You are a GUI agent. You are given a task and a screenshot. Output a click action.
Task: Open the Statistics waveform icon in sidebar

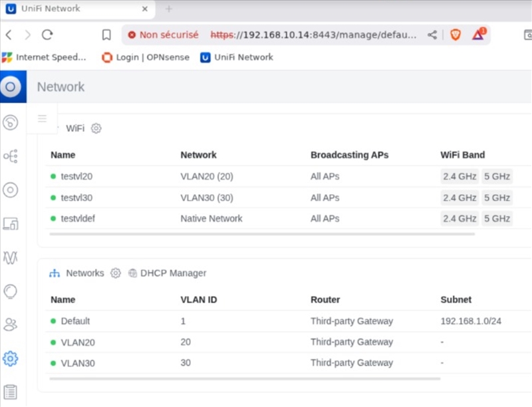pos(10,257)
